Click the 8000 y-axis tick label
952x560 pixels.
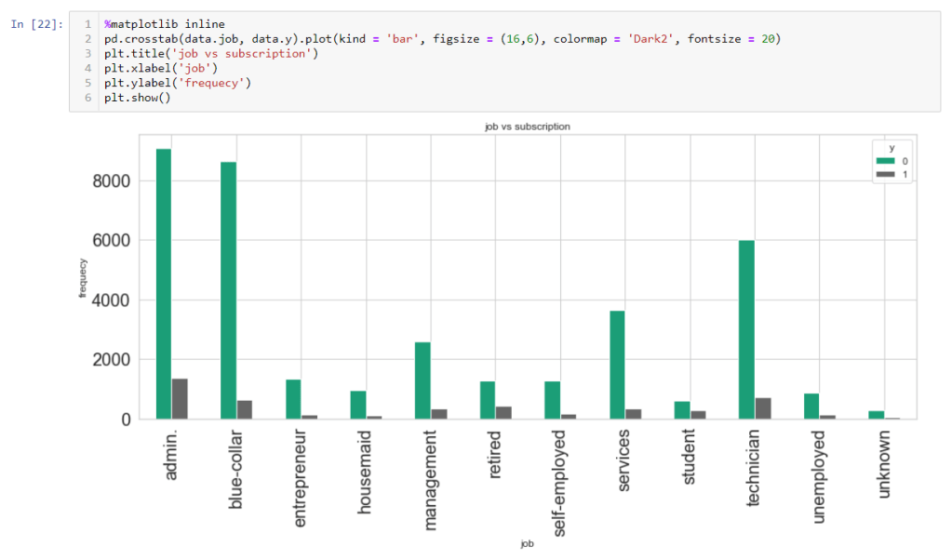(x=111, y=180)
